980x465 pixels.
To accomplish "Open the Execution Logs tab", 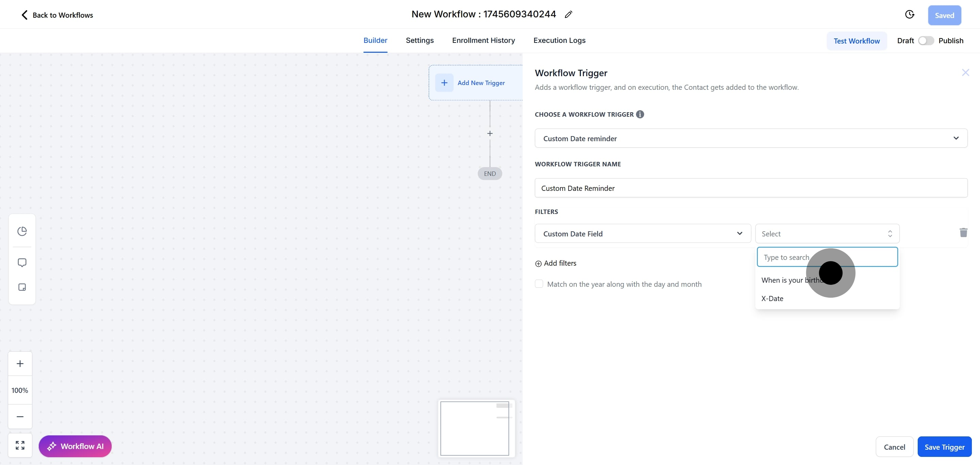I will [x=559, y=40].
